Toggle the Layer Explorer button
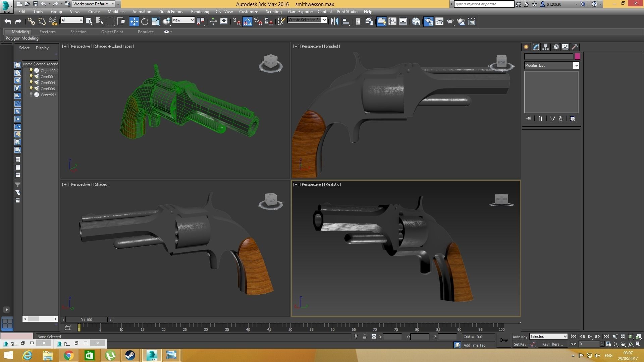This screenshot has height=362, width=644. coord(369,21)
